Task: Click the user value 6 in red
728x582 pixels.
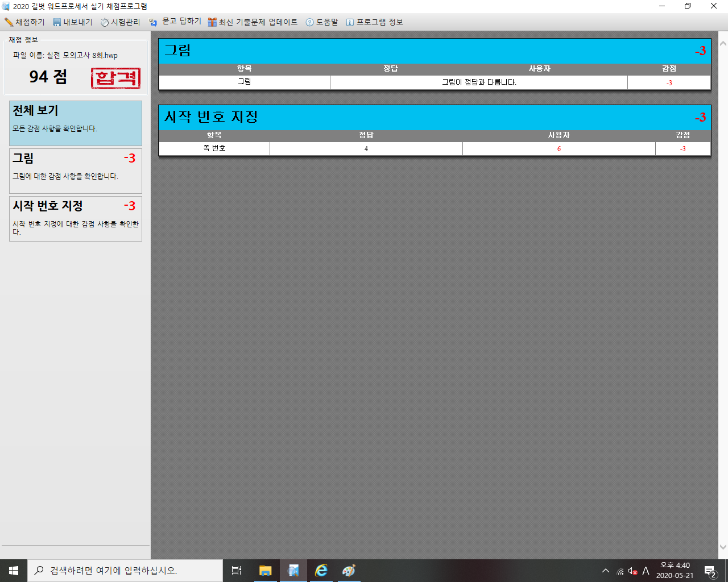Action: pos(559,148)
